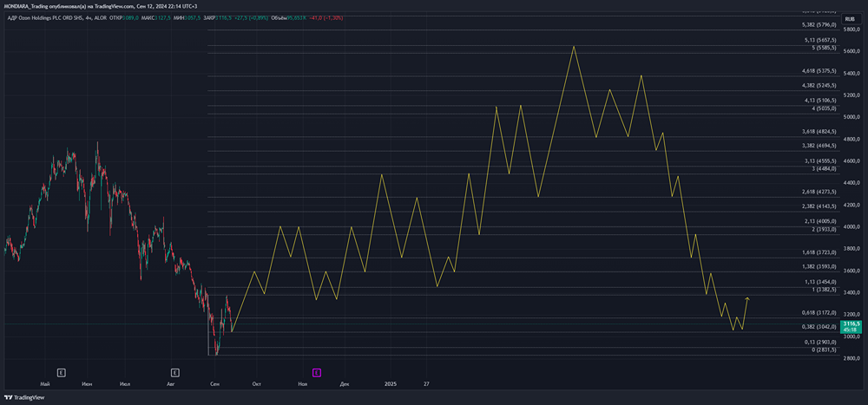Click the Сен month label on time axis
Viewport: 868px width, 405px height.
(215, 382)
